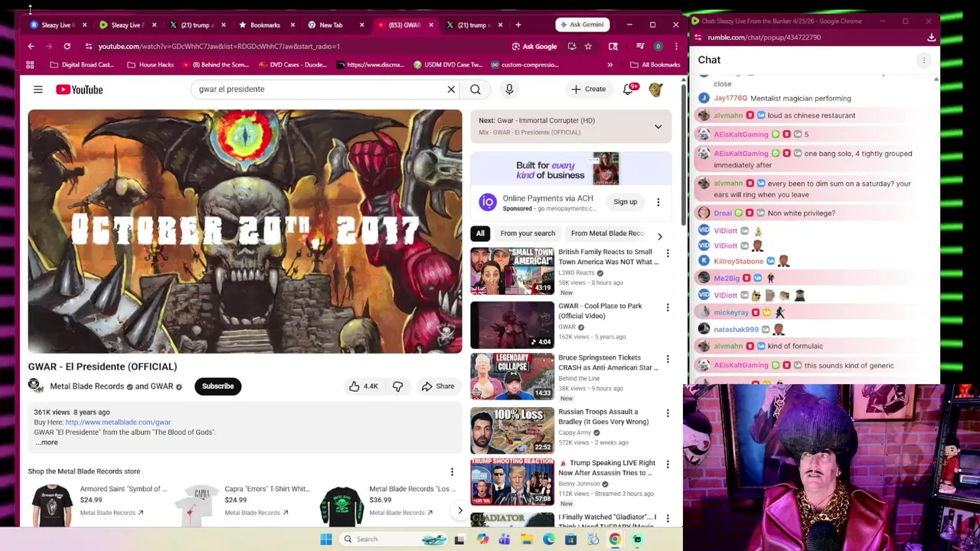Image resolution: width=980 pixels, height=551 pixels.
Task: Subscribe to Metal Blade Records
Action: tap(218, 386)
